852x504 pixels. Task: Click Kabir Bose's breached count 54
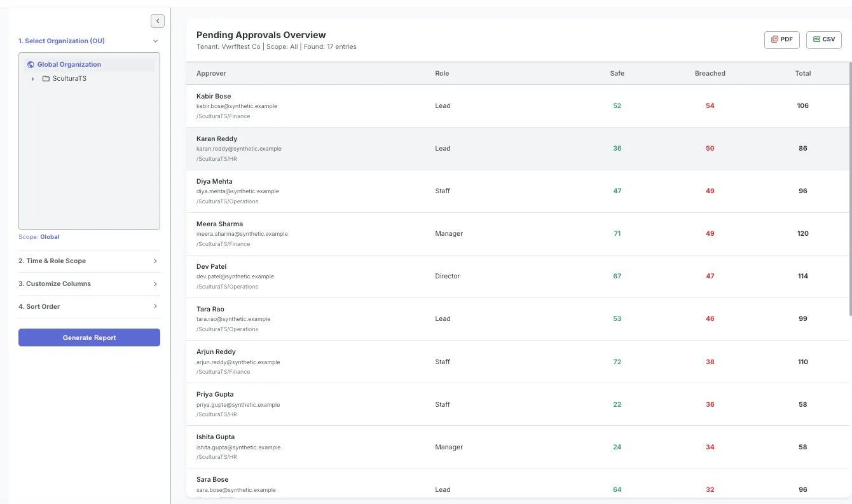[x=710, y=106]
